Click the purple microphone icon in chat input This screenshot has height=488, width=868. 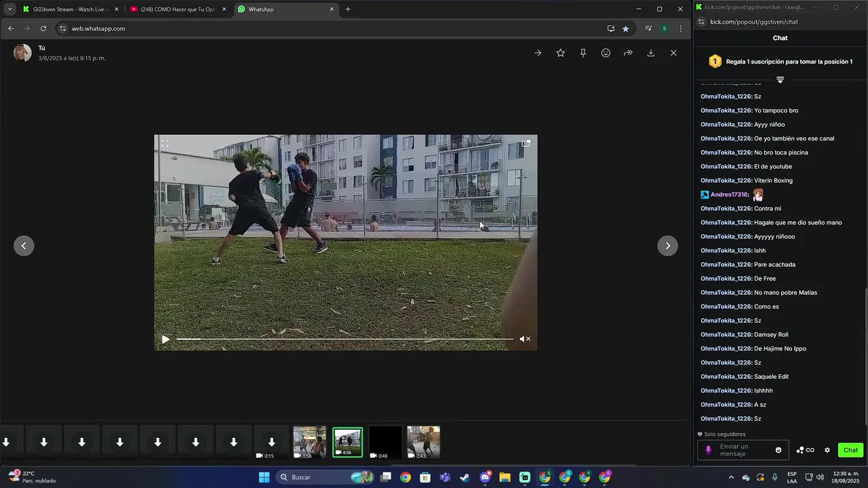pos(709,450)
